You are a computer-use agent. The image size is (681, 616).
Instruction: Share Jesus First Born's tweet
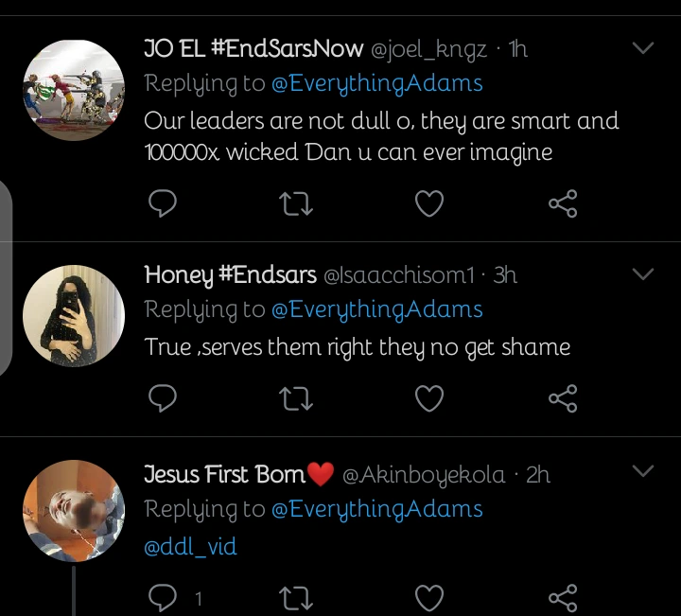563,597
